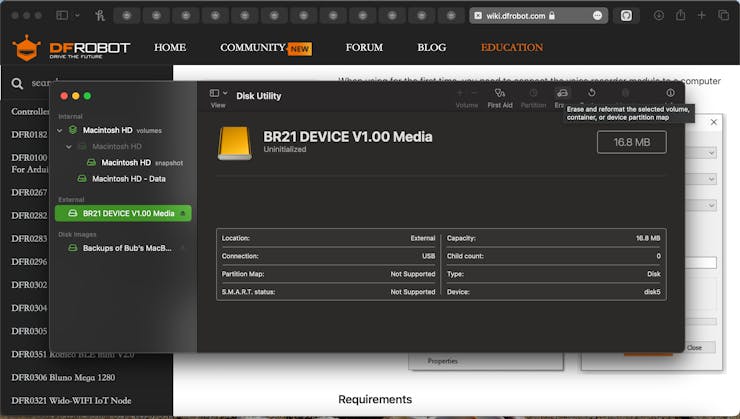Click the Mount toolbar icon in Disk Utility

[625, 93]
